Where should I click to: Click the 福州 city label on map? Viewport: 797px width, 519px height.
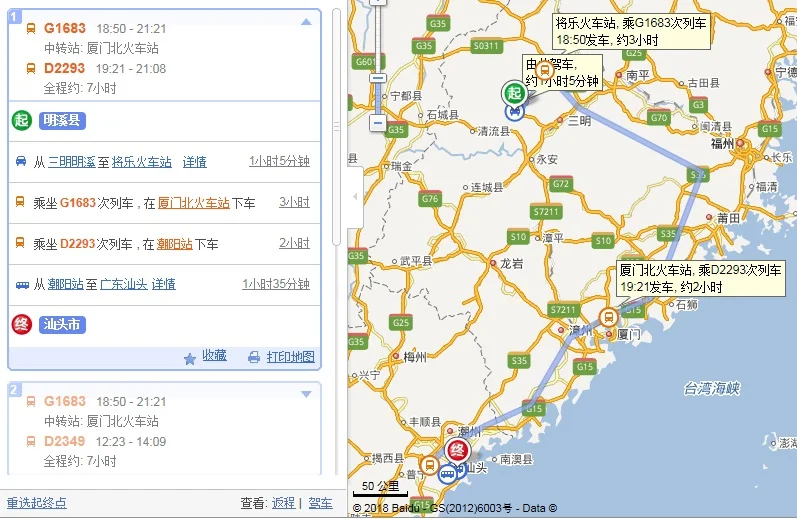coord(722,144)
